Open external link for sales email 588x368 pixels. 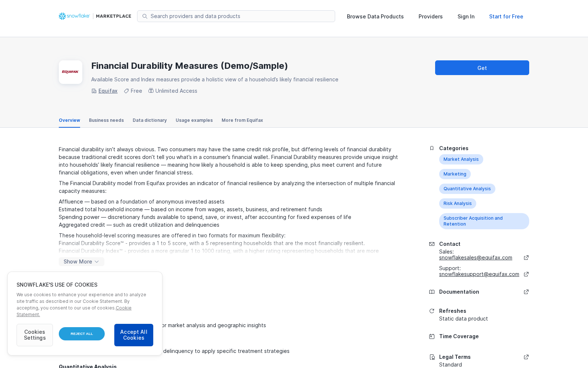click(526, 258)
